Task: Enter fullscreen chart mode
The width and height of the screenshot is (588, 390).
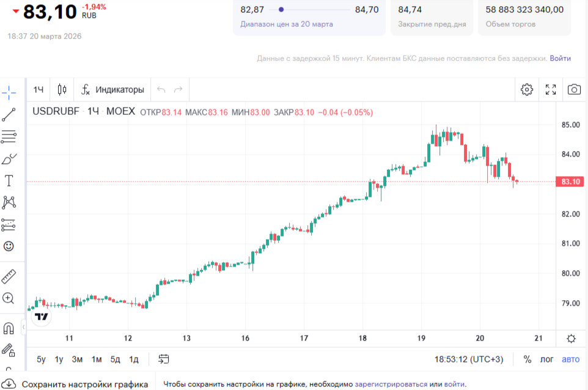Action: [x=550, y=90]
